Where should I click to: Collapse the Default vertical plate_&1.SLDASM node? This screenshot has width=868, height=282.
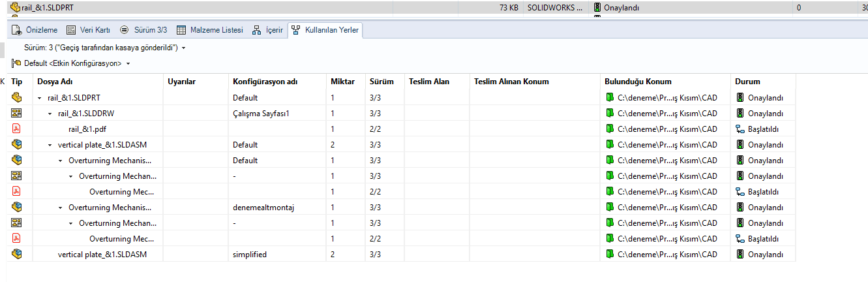[50, 145]
